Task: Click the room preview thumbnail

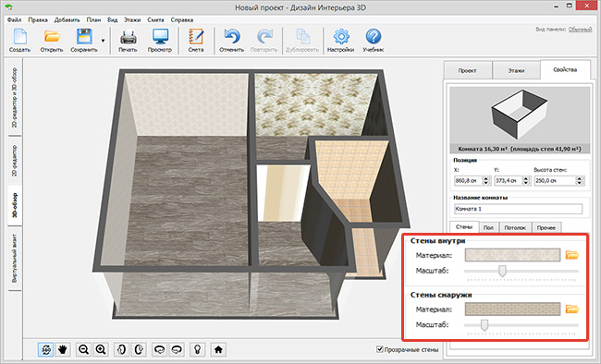Action: tap(520, 115)
